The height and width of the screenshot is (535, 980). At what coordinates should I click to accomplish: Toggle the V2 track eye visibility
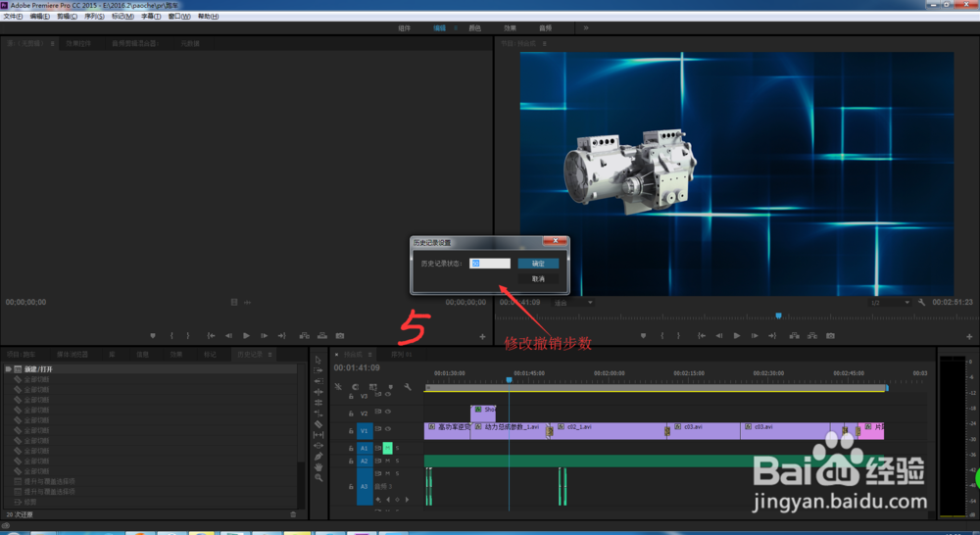coord(387,413)
